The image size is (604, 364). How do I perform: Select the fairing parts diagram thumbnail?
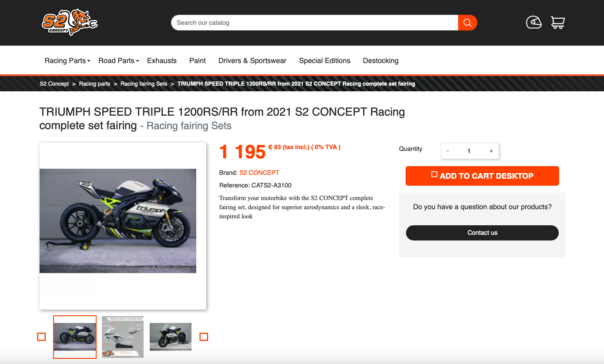tap(123, 337)
